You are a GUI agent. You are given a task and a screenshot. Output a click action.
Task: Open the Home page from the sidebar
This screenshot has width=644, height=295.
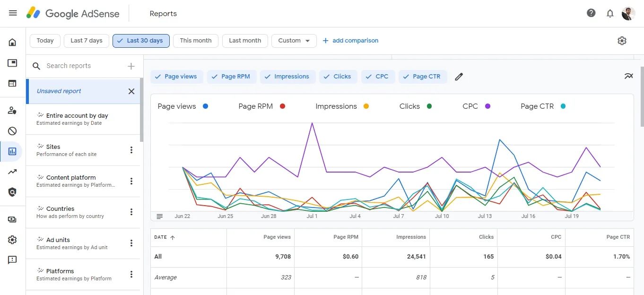coord(12,42)
